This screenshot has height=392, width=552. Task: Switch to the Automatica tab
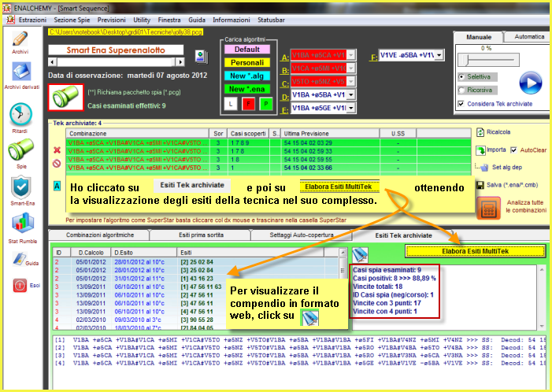click(527, 36)
